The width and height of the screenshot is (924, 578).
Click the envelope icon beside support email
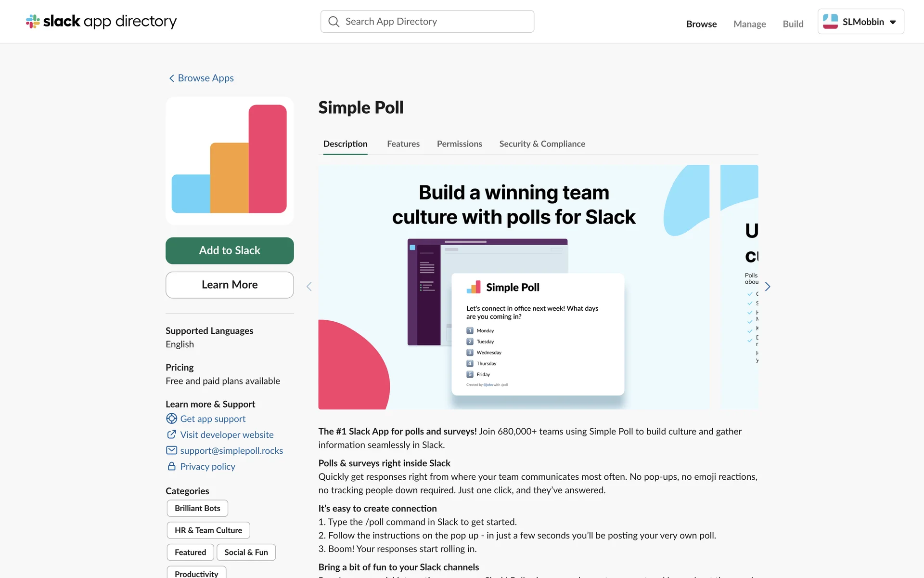point(171,450)
